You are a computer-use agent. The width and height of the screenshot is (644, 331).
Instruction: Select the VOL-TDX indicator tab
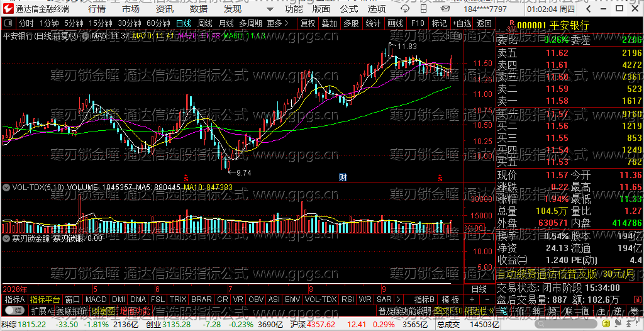[x=321, y=300]
